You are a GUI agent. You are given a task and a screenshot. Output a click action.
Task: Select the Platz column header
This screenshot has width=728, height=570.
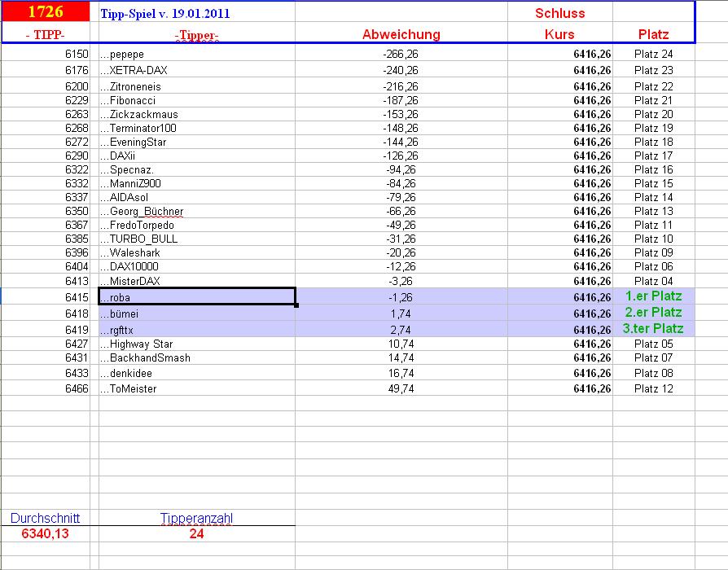pos(653,34)
